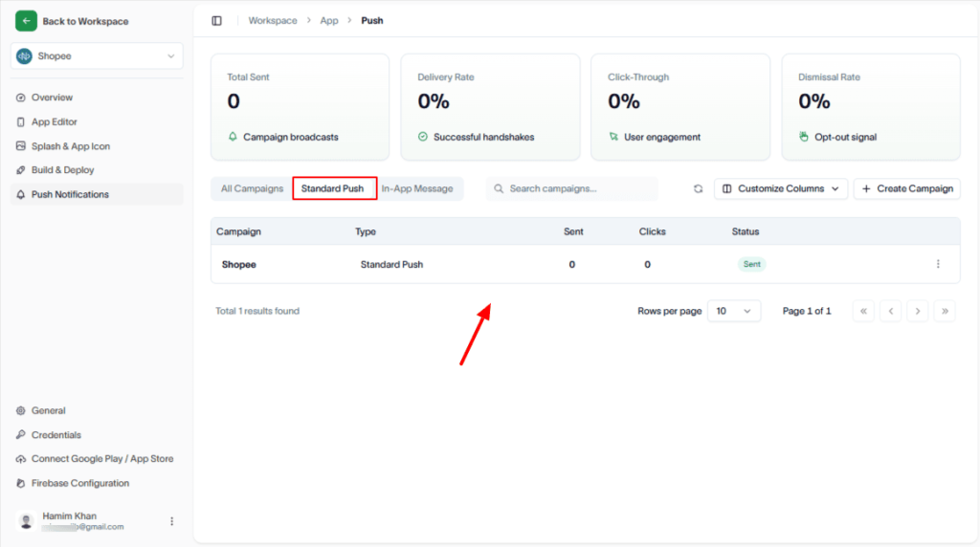Click the Total Sent metric card
The image size is (980, 547).
coord(300,107)
